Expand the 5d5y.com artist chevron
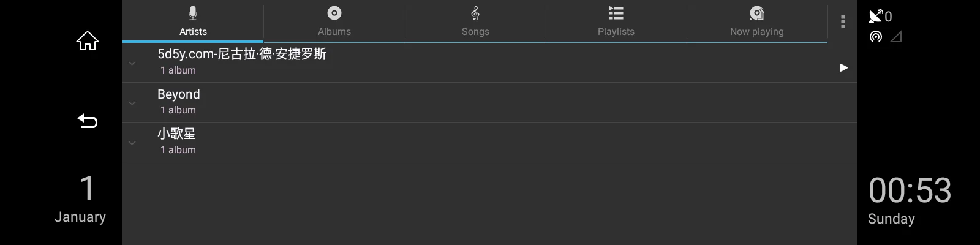The width and height of the screenshot is (980, 245). [132, 63]
